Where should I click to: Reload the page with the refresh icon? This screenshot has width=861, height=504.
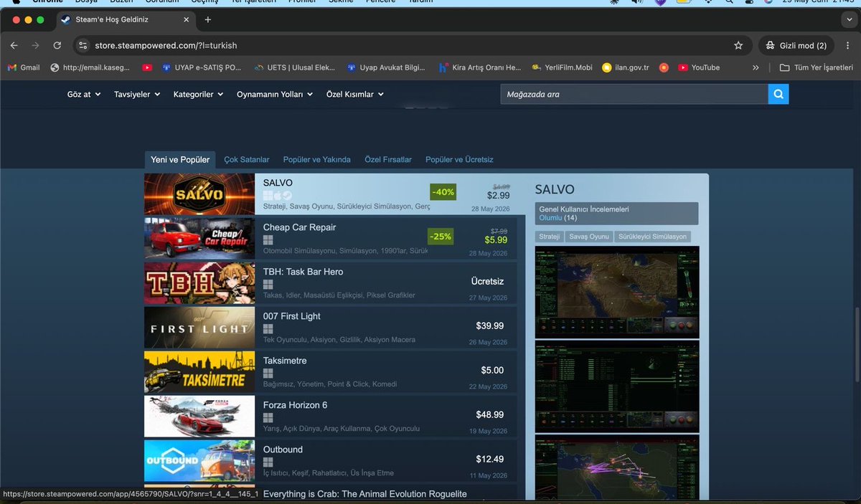(x=57, y=45)
